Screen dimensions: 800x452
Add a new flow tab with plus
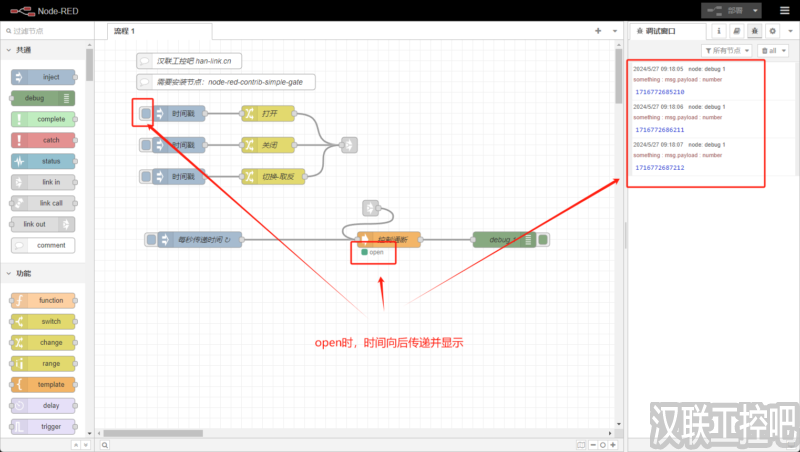598,31
